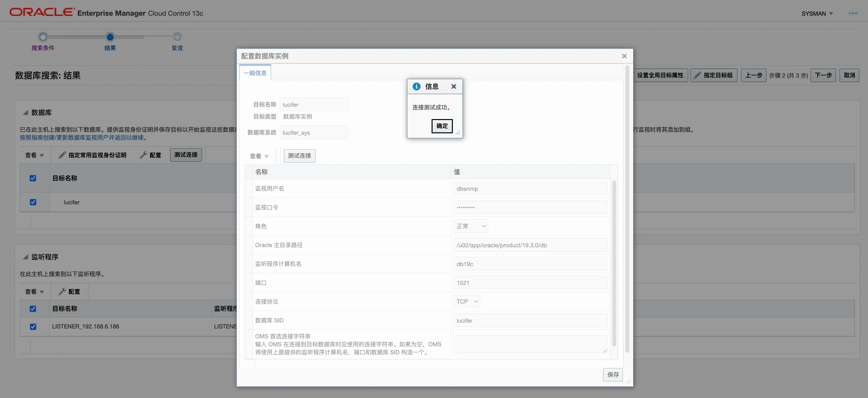The height and width of the screenshot is (398, 868).
Task: Open the 连接协议 TCP dropdown
Action: (467, 301)
